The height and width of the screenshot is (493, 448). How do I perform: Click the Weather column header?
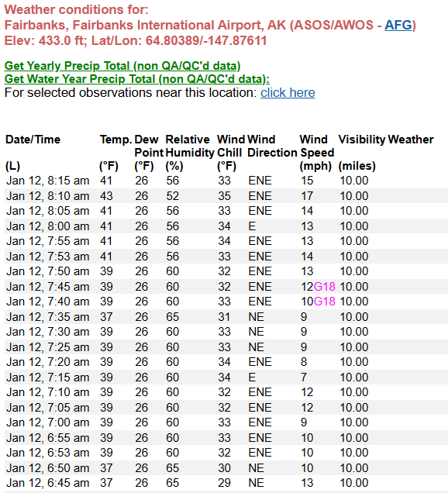[x=411, y=140]
